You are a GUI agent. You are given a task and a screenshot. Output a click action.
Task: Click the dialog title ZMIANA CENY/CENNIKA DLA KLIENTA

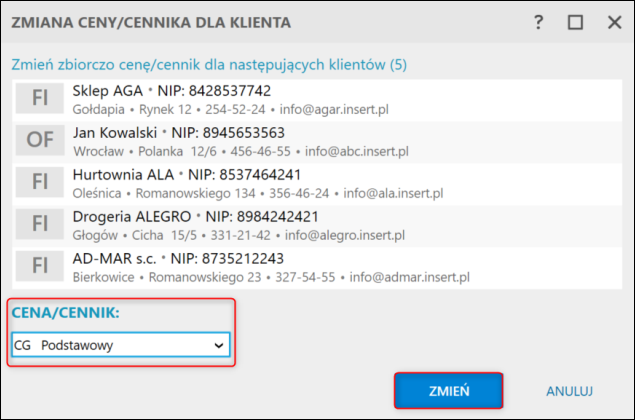151,23
